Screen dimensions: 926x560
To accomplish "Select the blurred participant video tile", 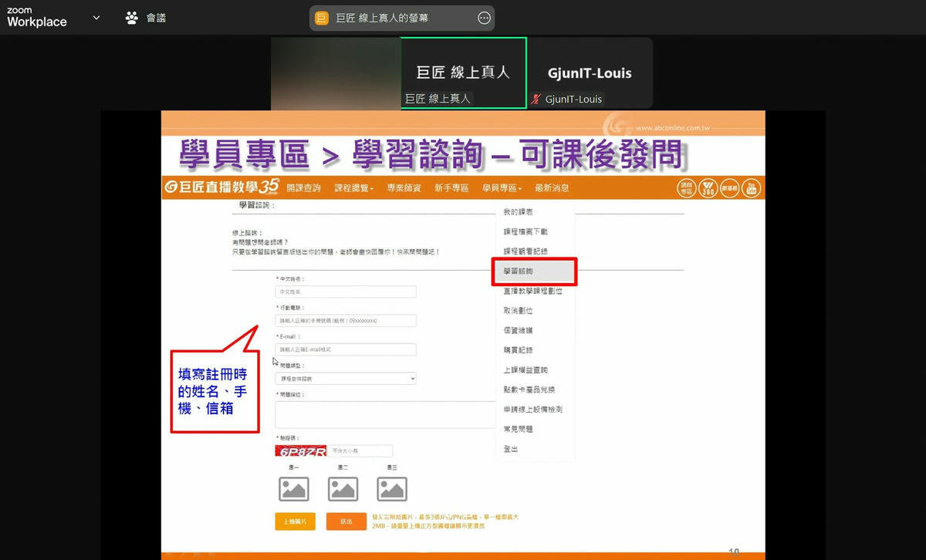I will (x=335, y=73).
